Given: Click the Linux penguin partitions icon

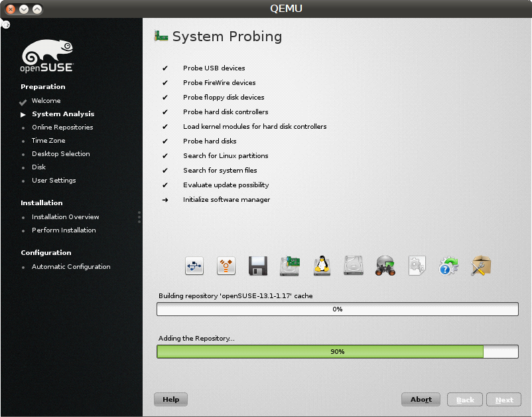Looking at the screenshot, I should pyautogui.click(x=322, y=266).
